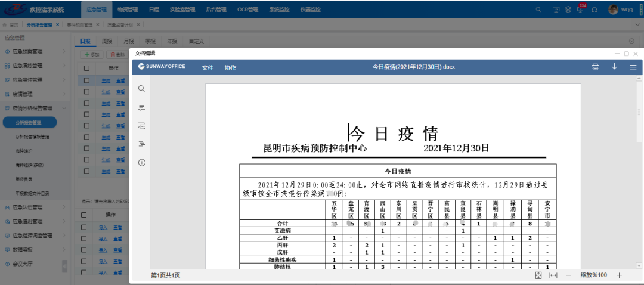Click the SunwayOffice logo

tap(162, 67)
